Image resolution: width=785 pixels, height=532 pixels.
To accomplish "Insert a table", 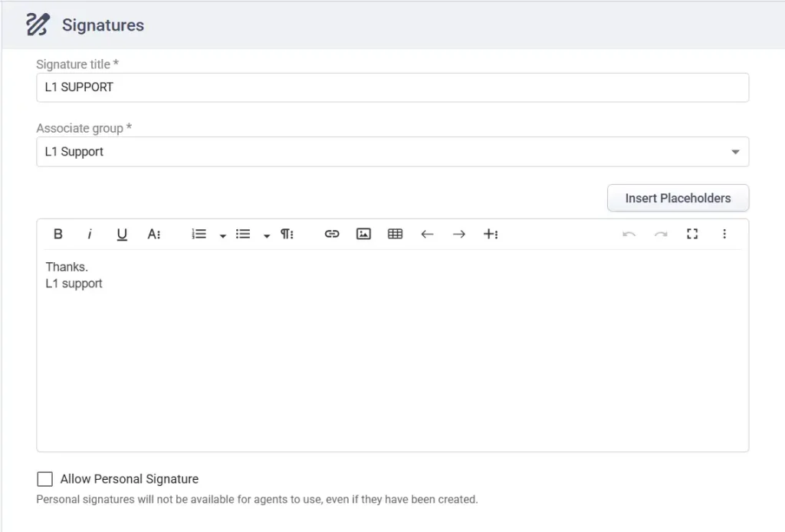I will tap(395, 234).
